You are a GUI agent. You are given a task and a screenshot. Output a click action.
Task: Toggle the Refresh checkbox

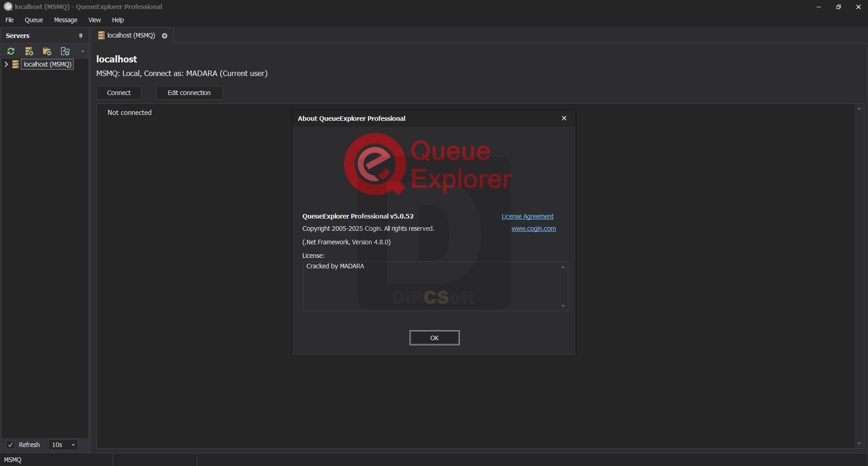pos(11,445)
